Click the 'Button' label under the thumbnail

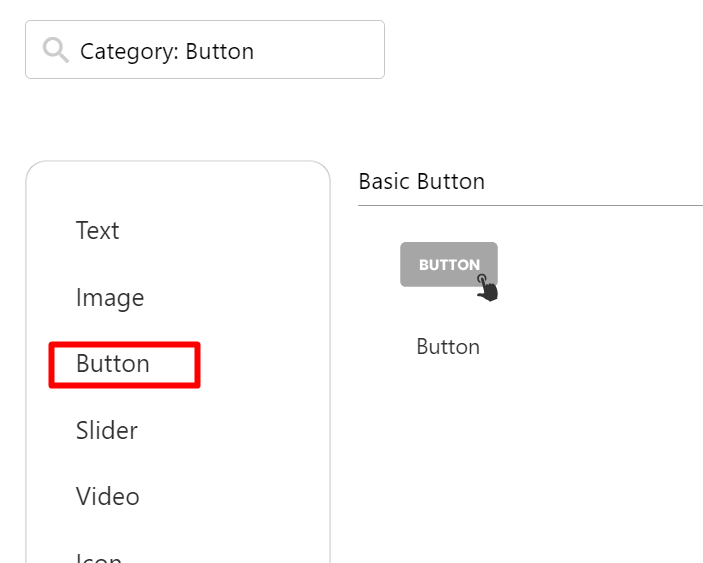coord(448,347)
